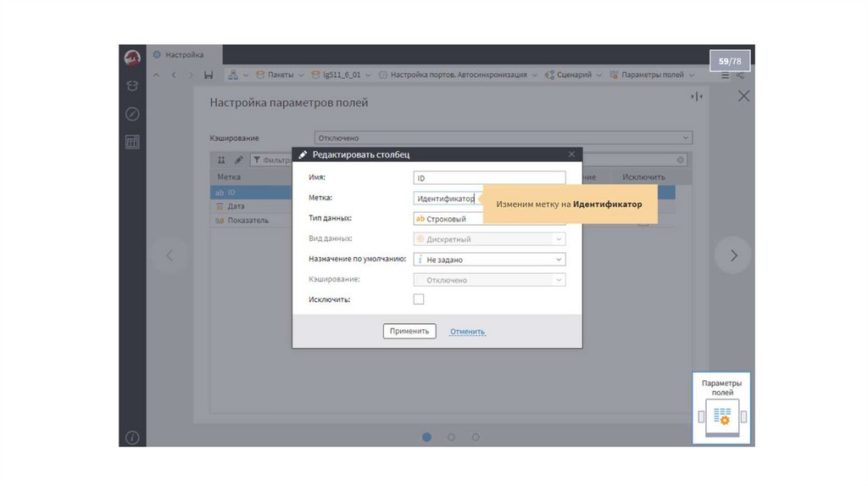Image resolution: width=868 pixels, height=487 pixels.
Task: Click the red Loginom logo icon
Action: (132, 57)
